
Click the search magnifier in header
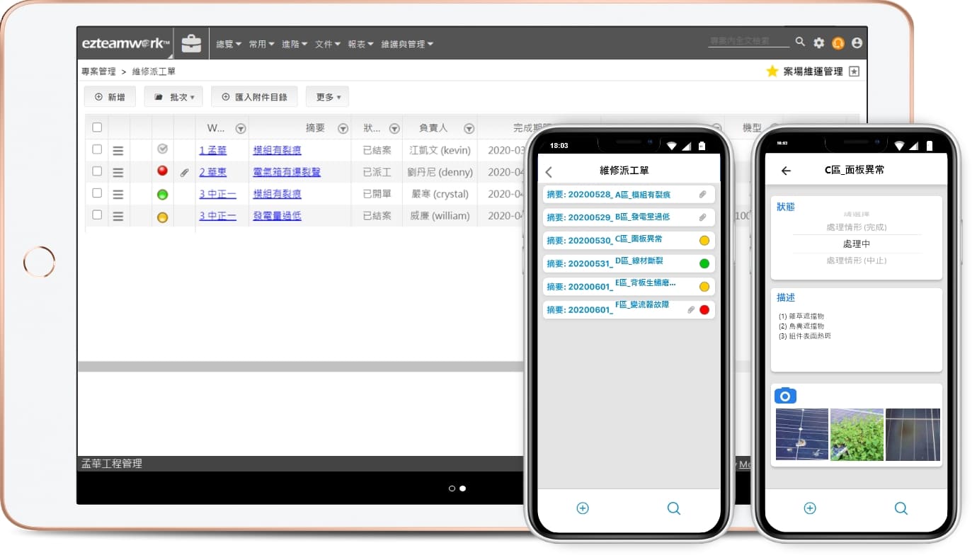800,42
